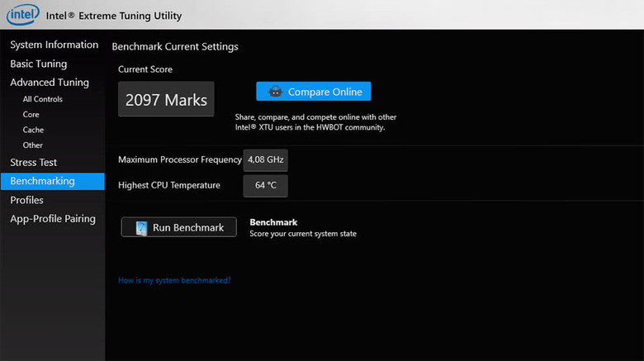Open App-Profile Pairing page
This screenshot has width=644, height=361.
53,219
